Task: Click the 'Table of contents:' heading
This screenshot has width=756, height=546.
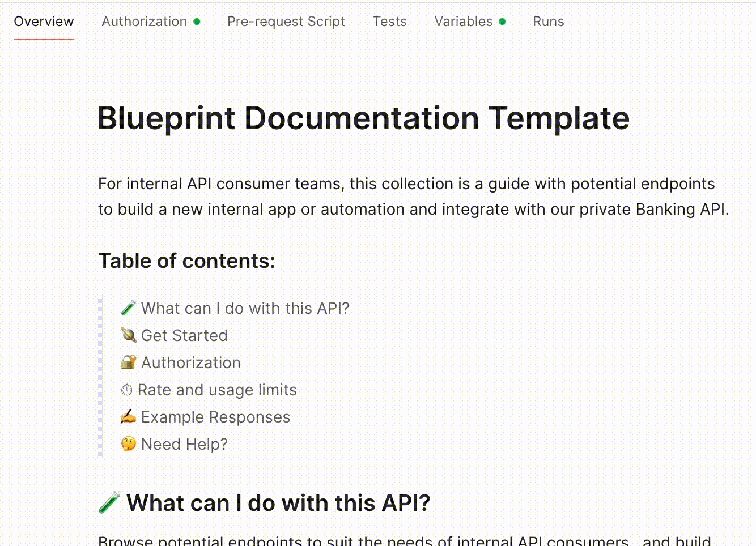Action: (187, 261)
